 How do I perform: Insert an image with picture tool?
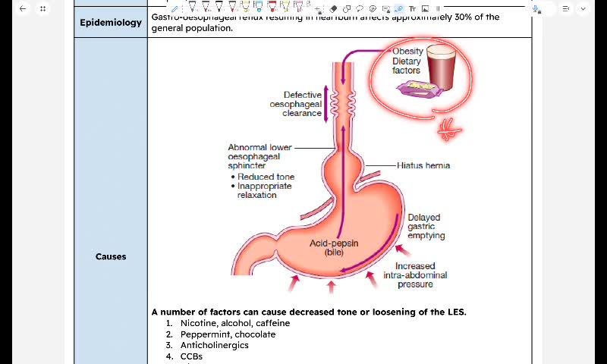click(x=425, y=8)
